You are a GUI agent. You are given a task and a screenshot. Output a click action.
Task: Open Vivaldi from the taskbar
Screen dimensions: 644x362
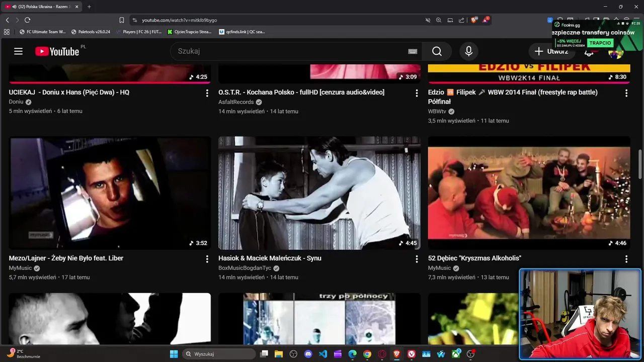[x=412, y=354]
